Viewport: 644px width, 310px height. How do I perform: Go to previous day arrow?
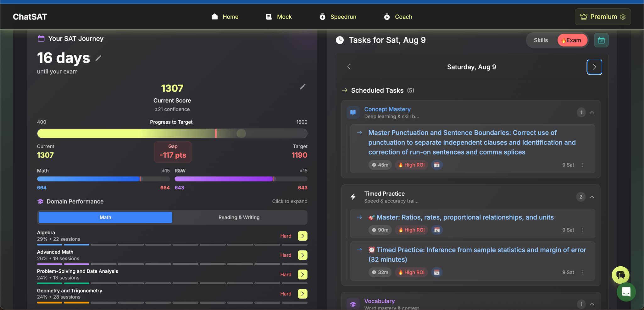pyautogui.click(x=349, y=67)
